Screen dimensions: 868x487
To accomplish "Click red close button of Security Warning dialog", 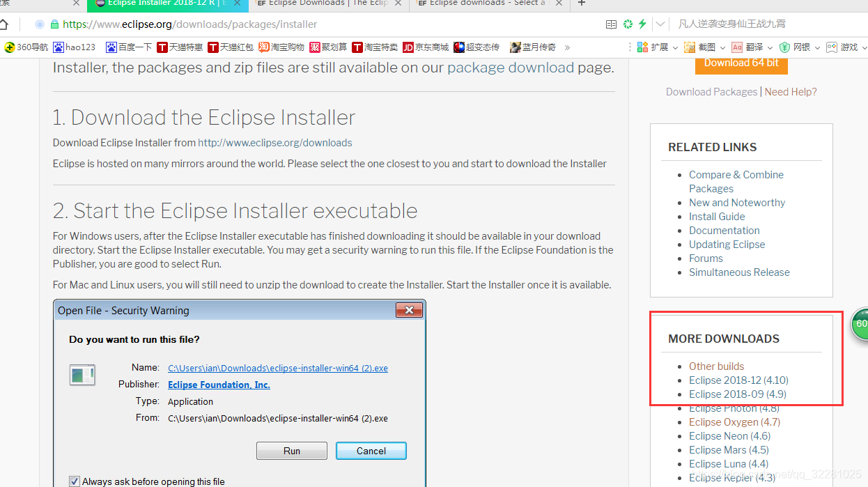I will click(409, 310).
